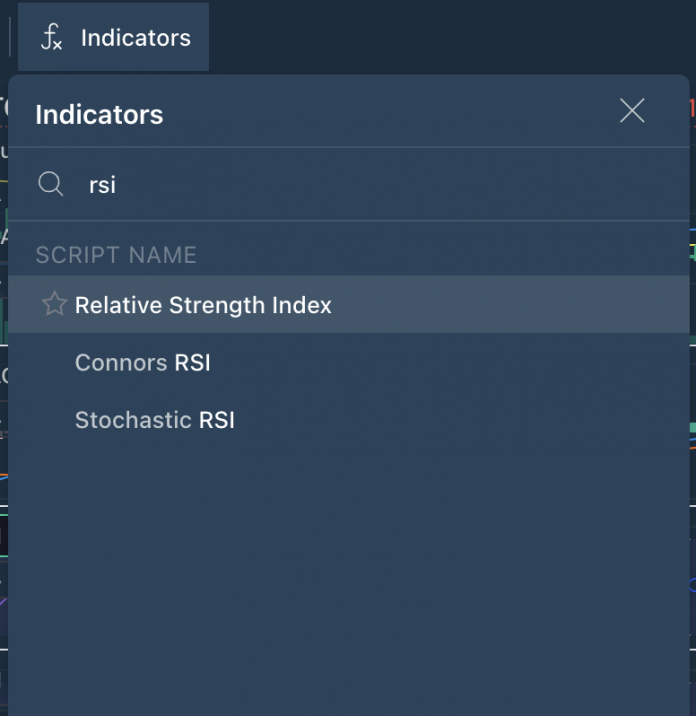The width and height of the screenshot is (696, 716).
Task: Click the word Connors in the list
Action: tap(121, 363)
